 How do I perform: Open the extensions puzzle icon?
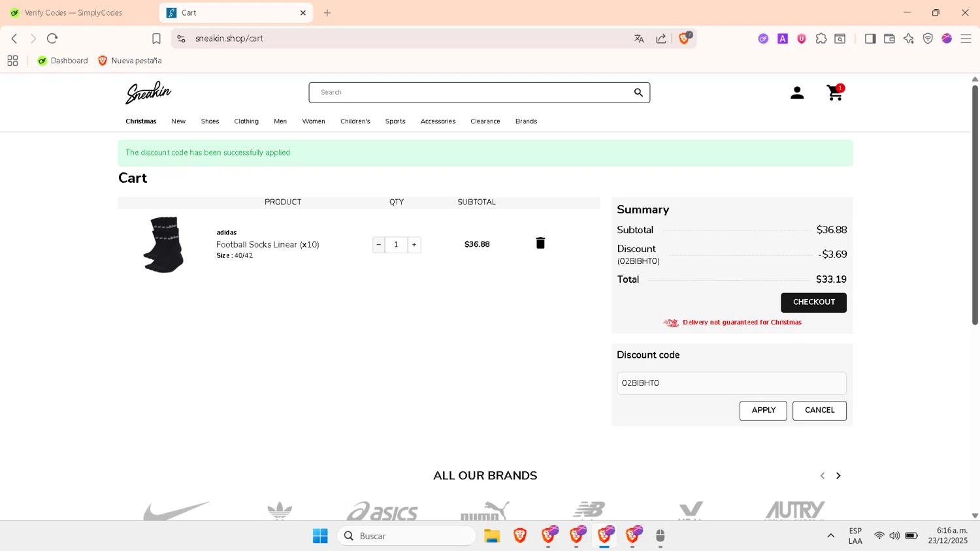tap(821, 39)
